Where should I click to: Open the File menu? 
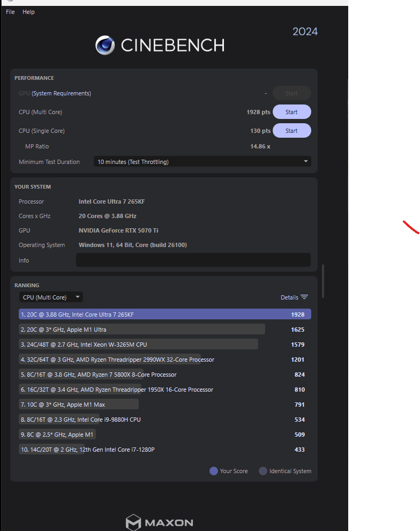pyautogui.click(x=10, y=12)
